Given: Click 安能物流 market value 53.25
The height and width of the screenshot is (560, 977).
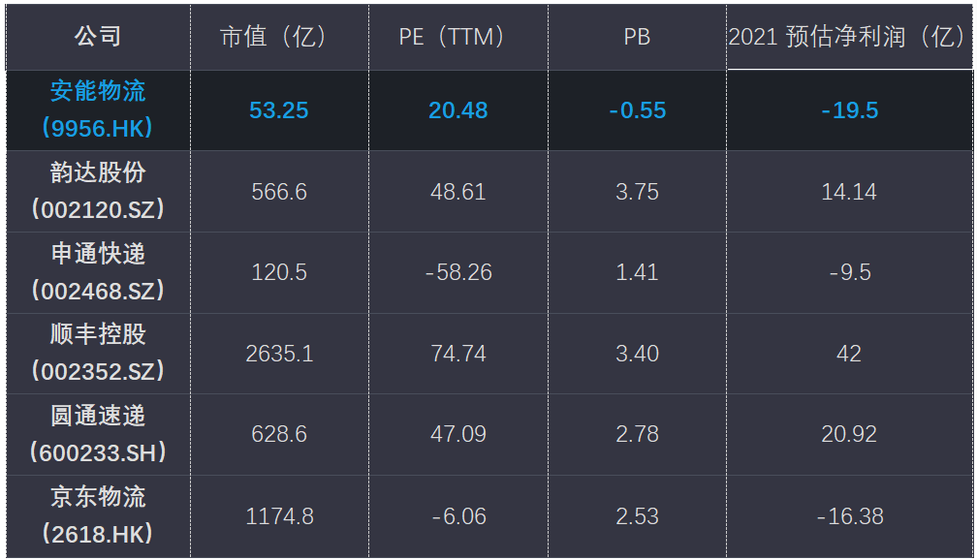Looking at the screenshot, I should click(x=278, y=110).
